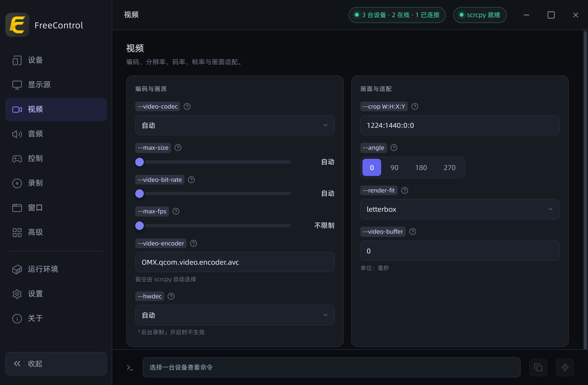Click the terminal prompt icon

point(130,368)
